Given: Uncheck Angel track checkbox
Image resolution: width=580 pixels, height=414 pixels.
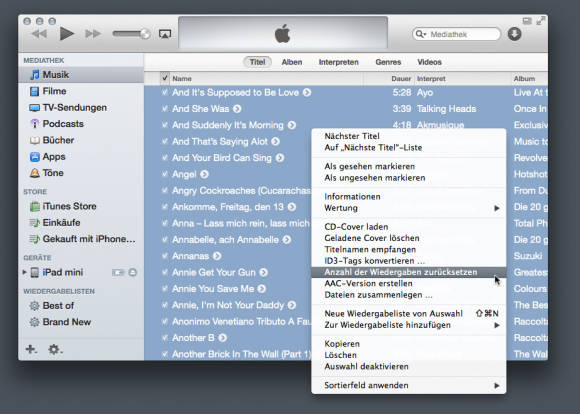Looking at the screenshot, I should (165, 174).
